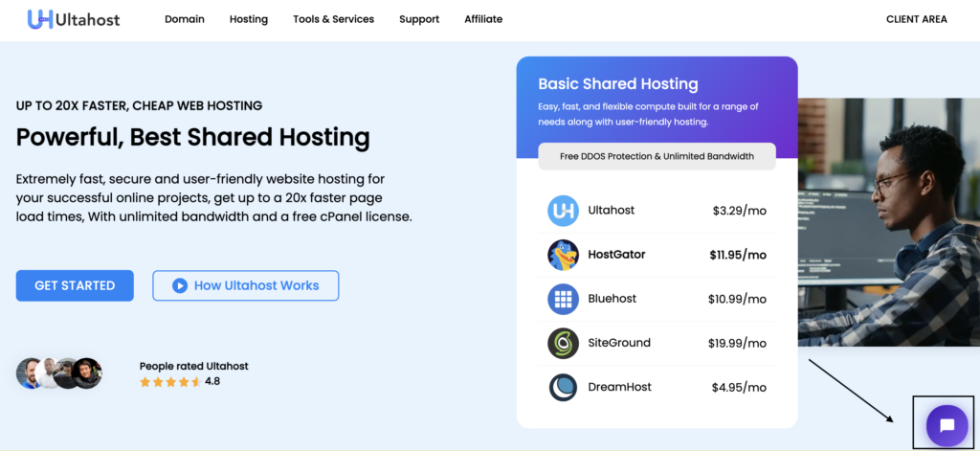The height and width of the screenshot is (451, 980).
Task: Select the DreamHost $4.95/mo price
Action: 739,388
